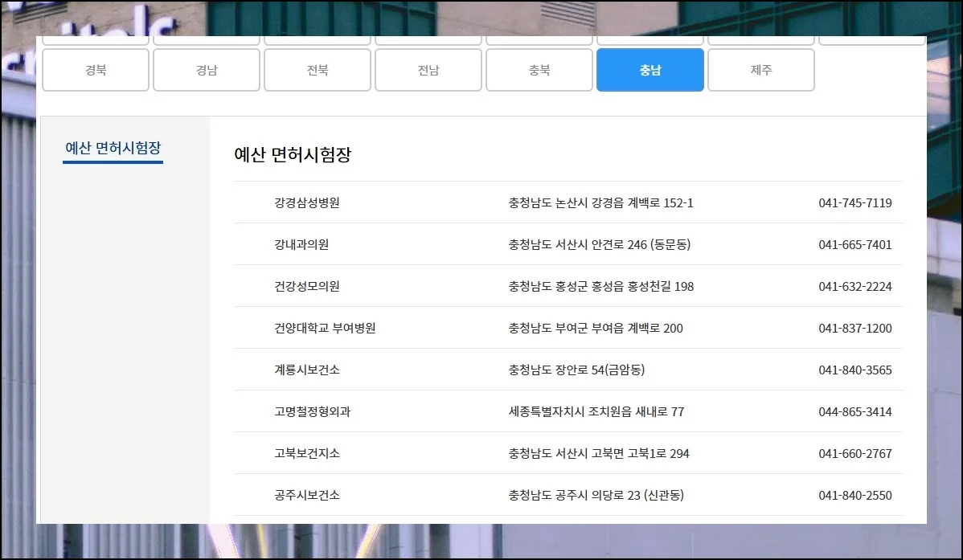Click the 고명철정형외과 clinic name
Viewport: 963px width, 560px height.
click(312, 412)
